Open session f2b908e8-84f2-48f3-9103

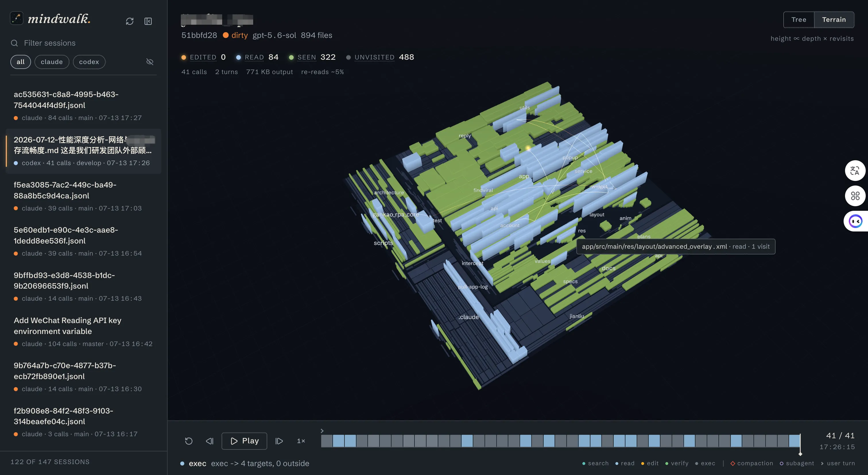(x=84, y=422)
